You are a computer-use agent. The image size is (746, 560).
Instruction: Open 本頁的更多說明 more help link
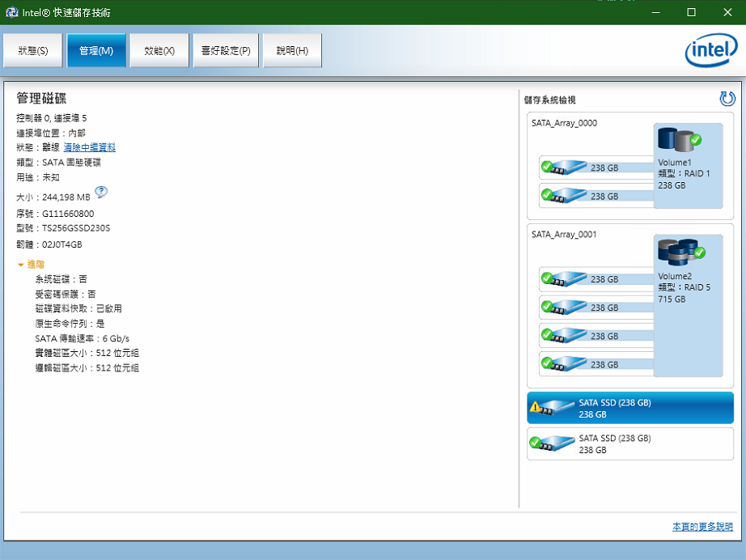[x=702, y=527]
